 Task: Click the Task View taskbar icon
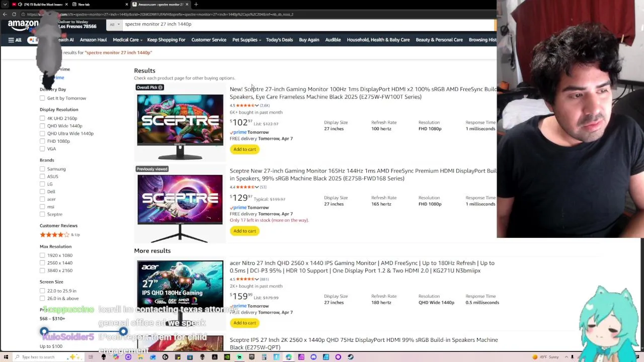click(x=91, y=357)
